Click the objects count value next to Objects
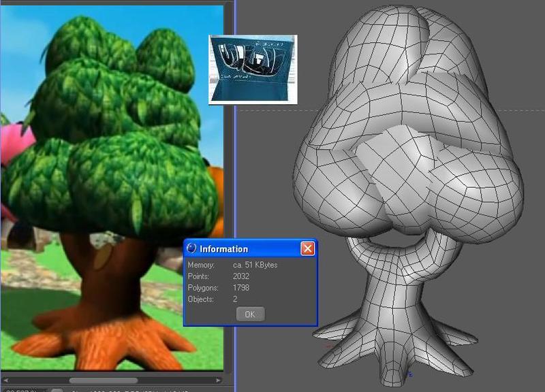Screen dimensions: 545x392 pos(235,299)
